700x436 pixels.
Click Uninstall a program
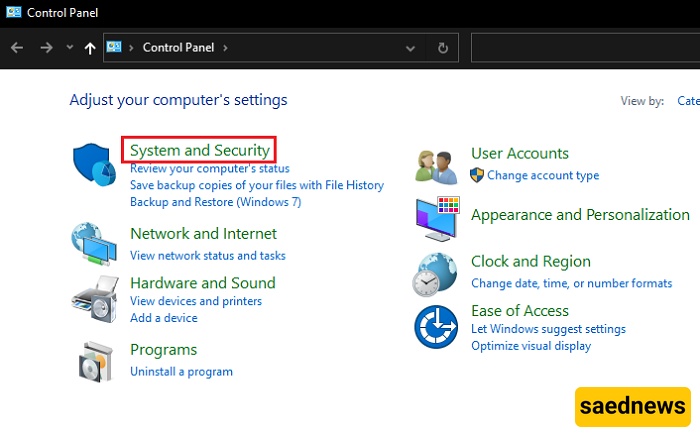point(181,372)
